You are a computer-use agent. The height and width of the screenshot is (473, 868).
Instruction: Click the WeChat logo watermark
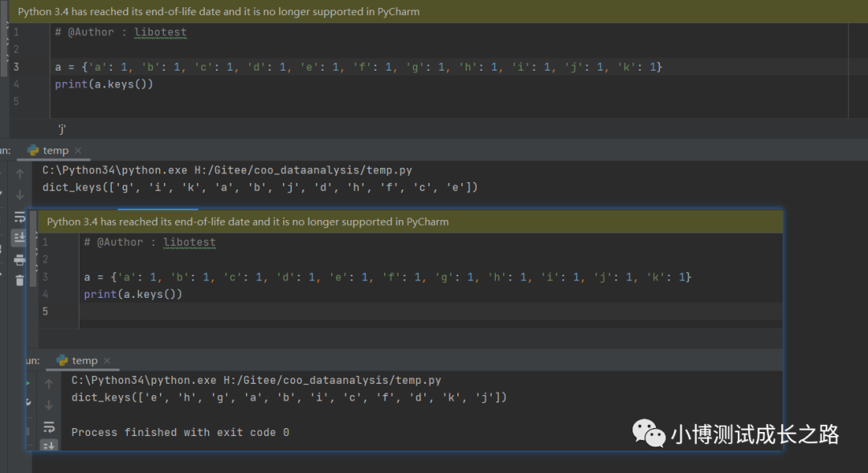point(649,433)
